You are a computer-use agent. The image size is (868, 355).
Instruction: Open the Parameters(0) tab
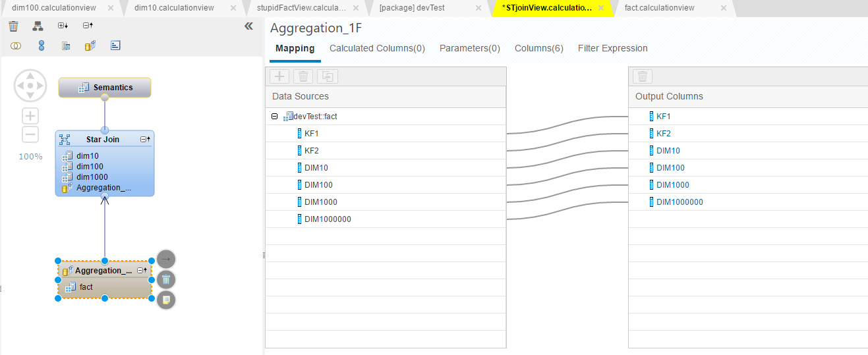tap(470, 48)
